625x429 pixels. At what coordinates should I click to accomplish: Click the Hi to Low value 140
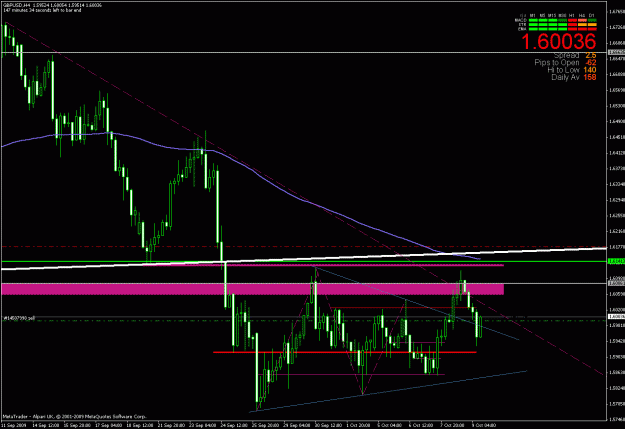pyautogui.click(x=590, y=70)
